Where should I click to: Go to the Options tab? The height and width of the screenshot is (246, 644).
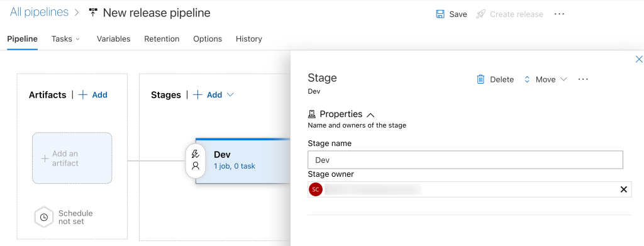click(208, 38)
